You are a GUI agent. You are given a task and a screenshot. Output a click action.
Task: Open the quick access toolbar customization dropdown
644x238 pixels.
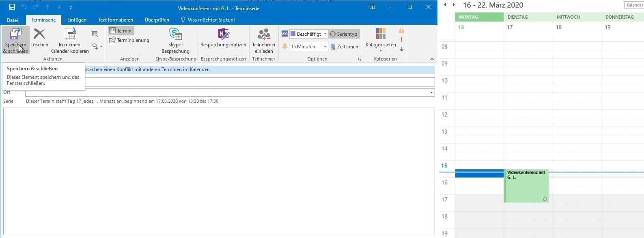(71, 8)
